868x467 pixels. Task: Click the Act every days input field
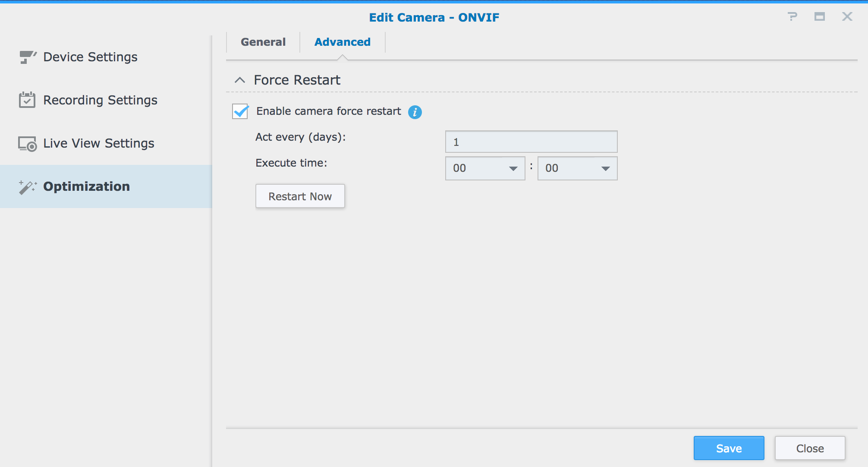(530, 142)
